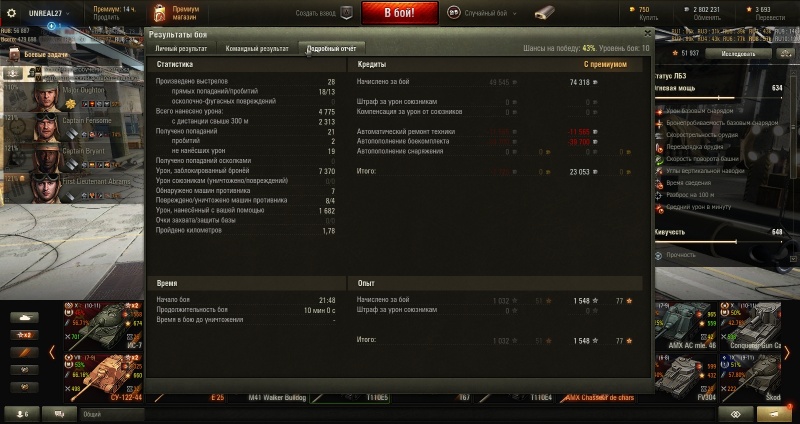This screenshot has height=424, width=800.
Task: Click the Исследовать research button
Action: [738, 53]
